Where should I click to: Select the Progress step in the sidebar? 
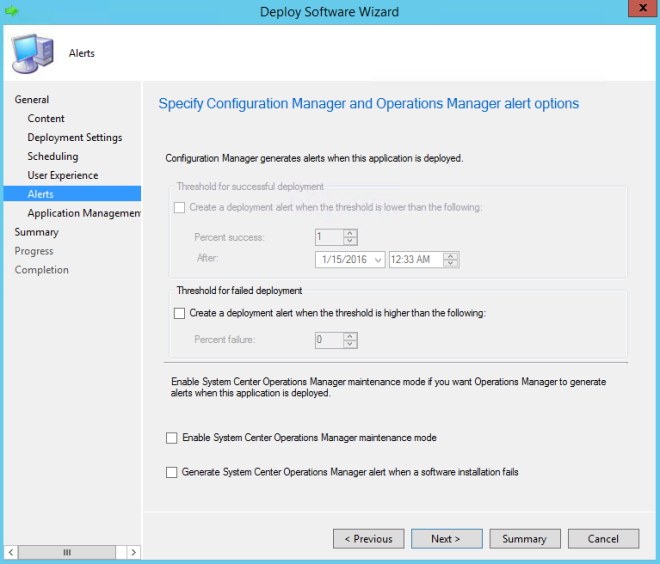point(34,251)
